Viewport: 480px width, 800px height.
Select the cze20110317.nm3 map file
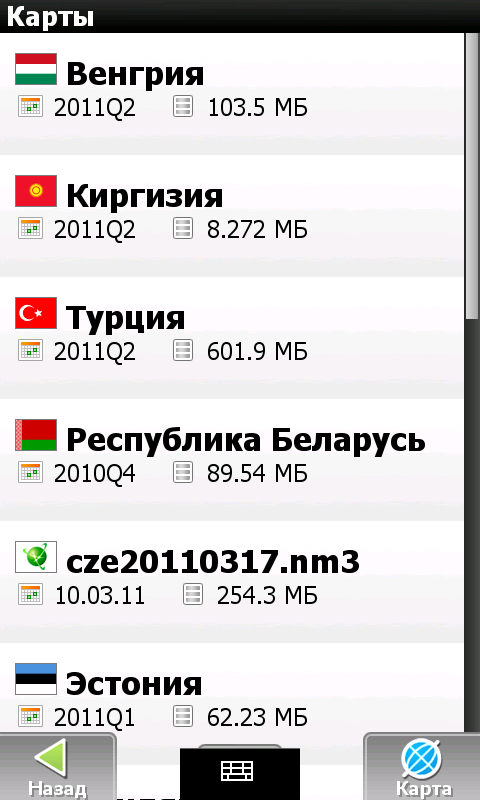coord(232,582)
